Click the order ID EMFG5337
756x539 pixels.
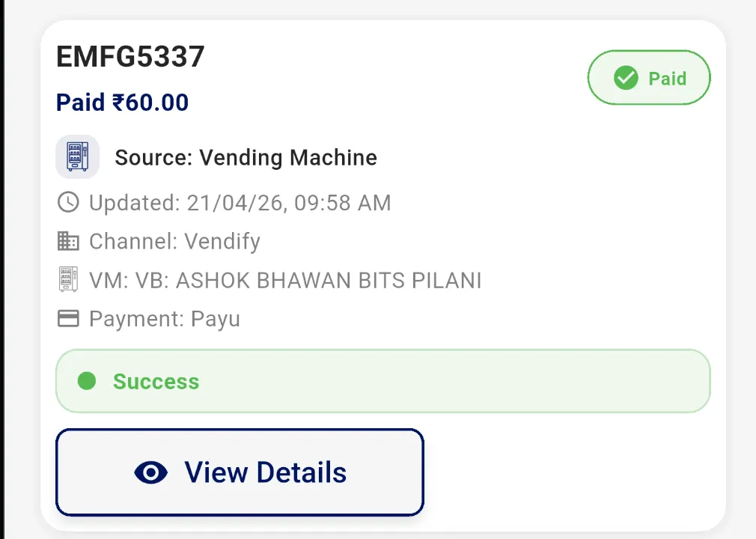(130, 57)
